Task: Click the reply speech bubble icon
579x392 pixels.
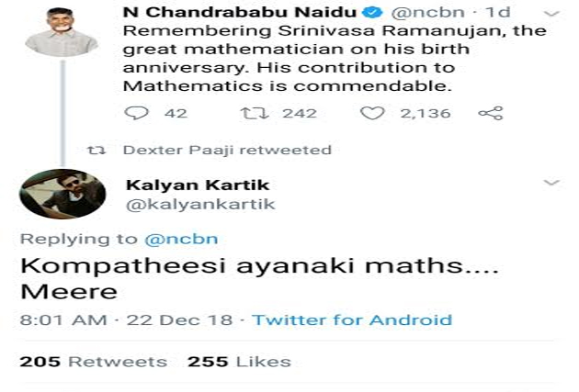Action: (x=137, y=113)
